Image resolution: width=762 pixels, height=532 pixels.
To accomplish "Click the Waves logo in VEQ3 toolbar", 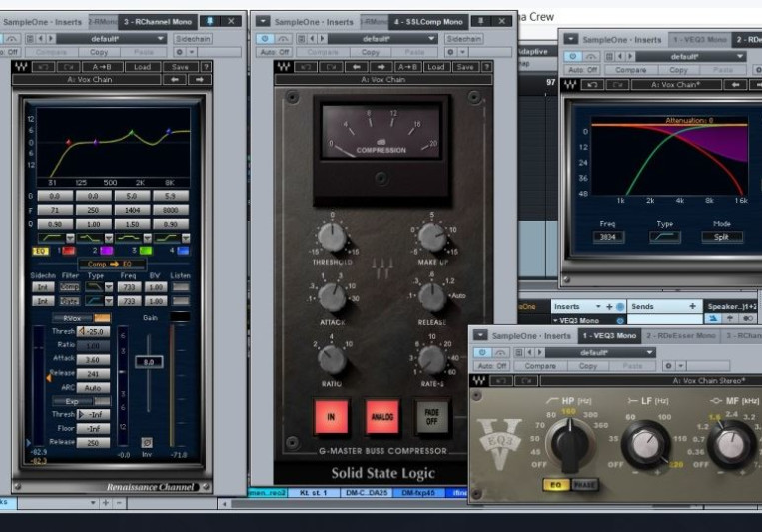I will 479,380.
